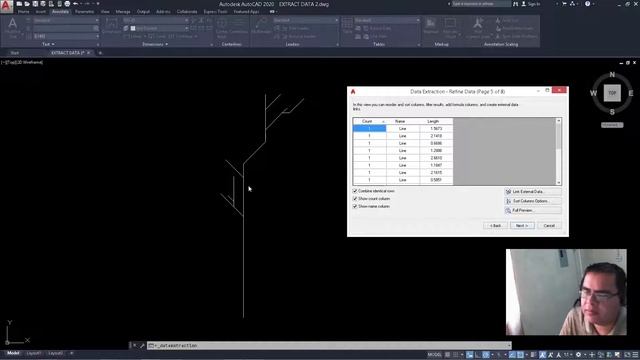Switch to the Home ribbon tab
Screen dimensions: 640x360
[x=23, y=12]
